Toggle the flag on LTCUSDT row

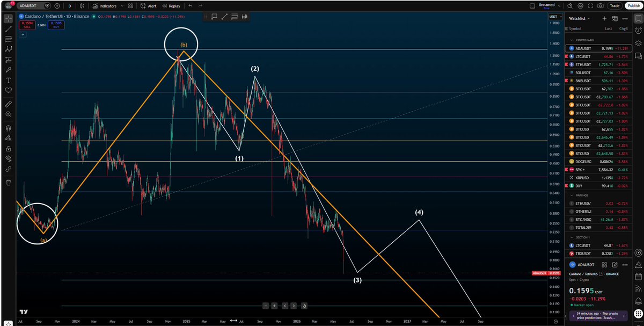[x=566, y=56]
